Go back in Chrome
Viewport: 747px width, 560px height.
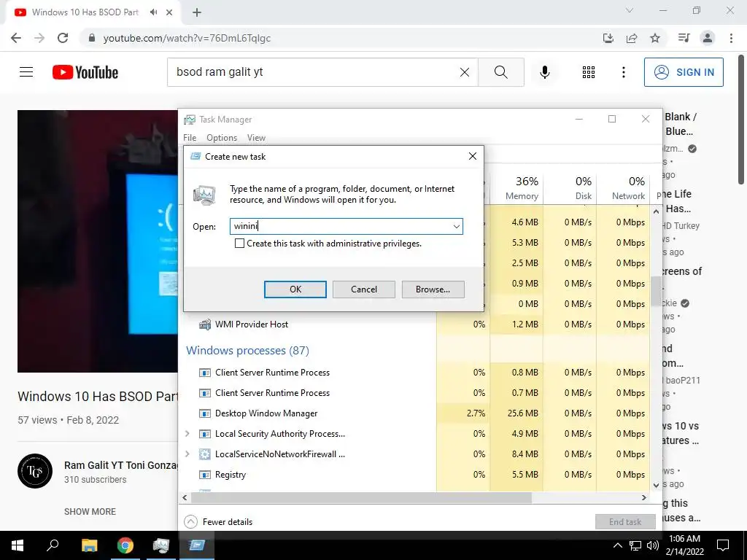(16, 38)
